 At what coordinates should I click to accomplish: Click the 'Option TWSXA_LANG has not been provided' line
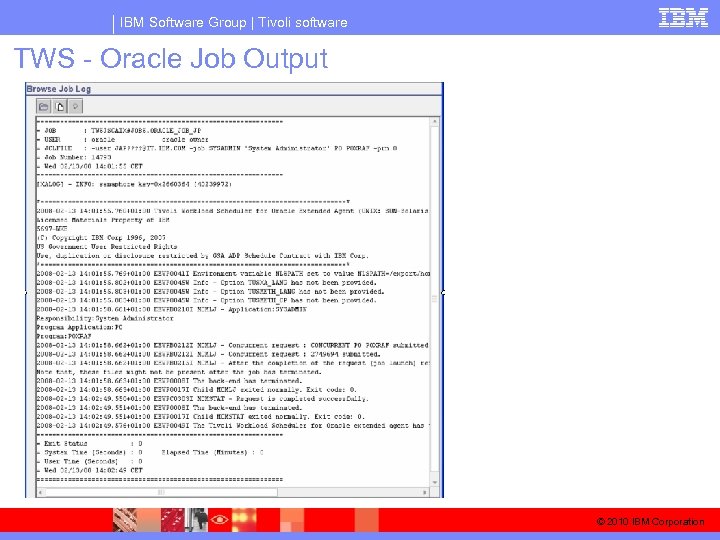(206, 283)
